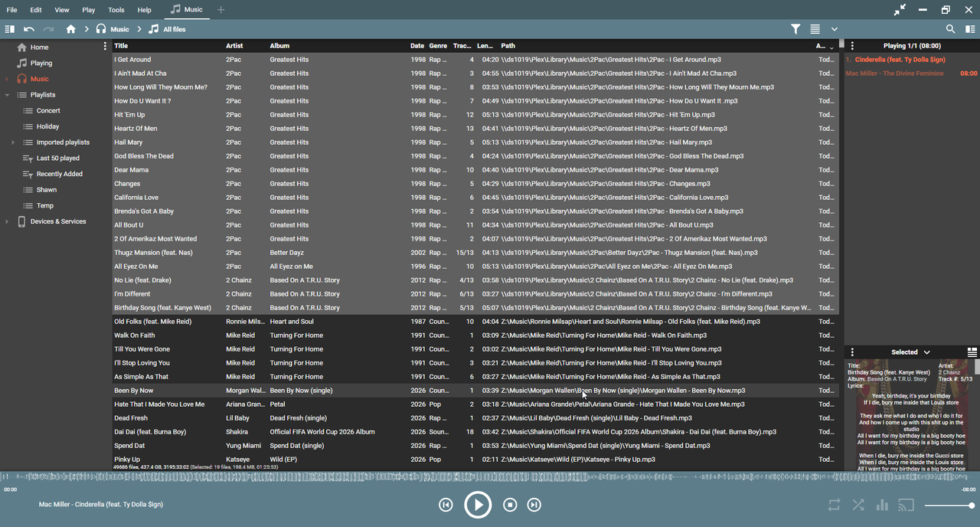Start playback with the Play button

point(478,505)
